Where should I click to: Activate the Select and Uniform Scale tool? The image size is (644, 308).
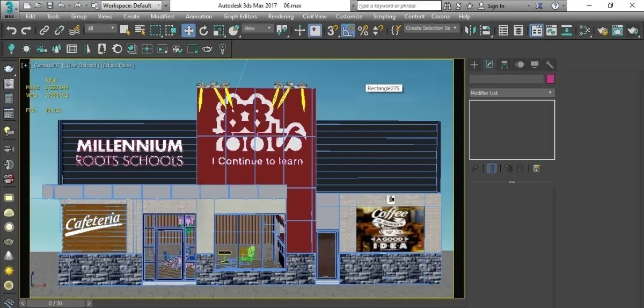[218, 31]
